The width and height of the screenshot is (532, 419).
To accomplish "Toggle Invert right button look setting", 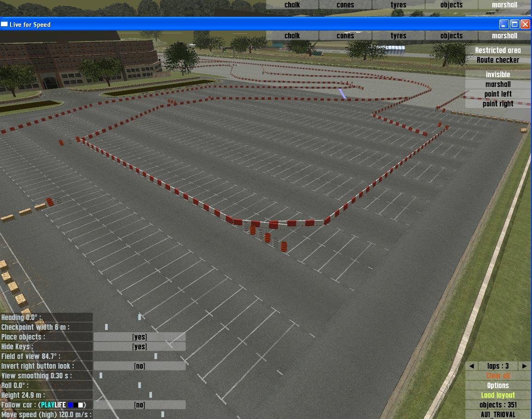I will click(139, 366).
